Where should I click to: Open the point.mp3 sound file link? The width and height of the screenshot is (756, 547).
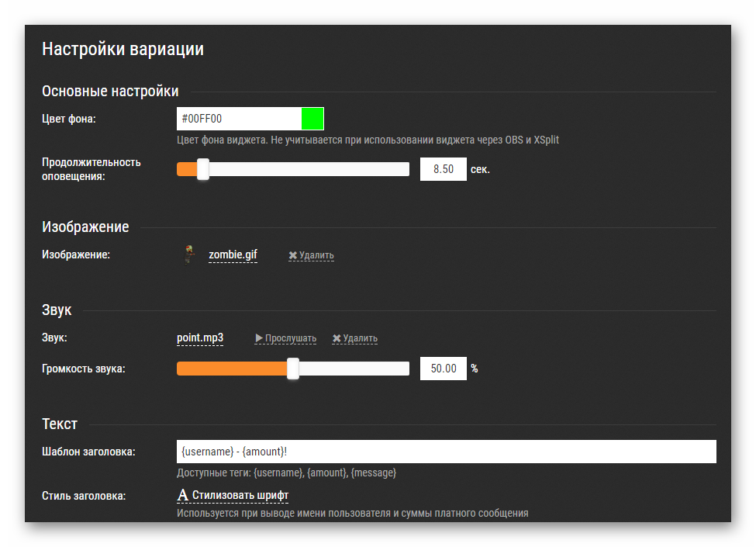pyautogui.click(x=200, y=338)
